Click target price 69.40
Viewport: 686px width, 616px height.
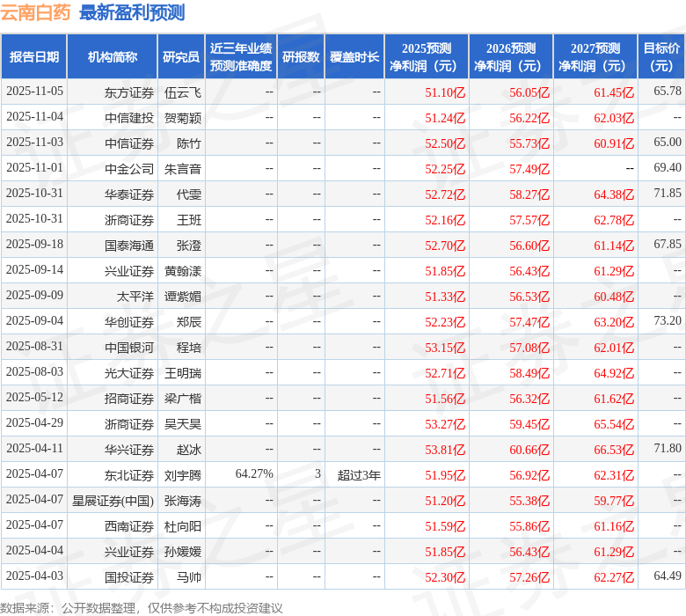668,167
